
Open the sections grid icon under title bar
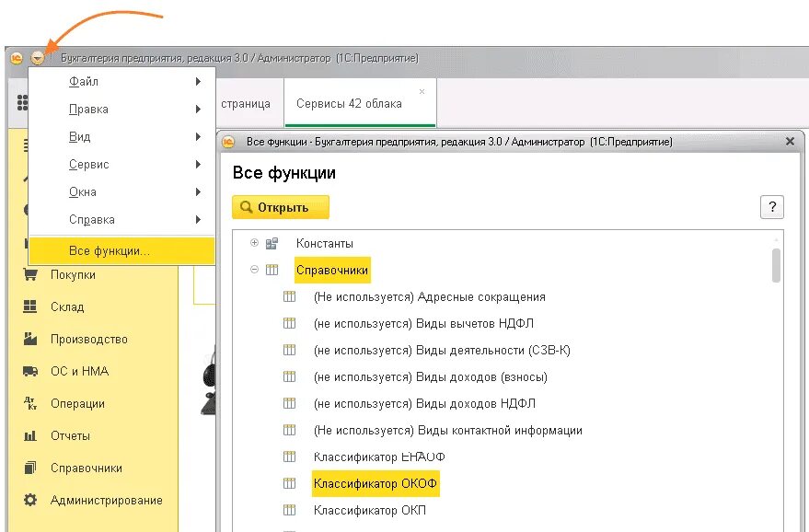[x=22, y=103]
